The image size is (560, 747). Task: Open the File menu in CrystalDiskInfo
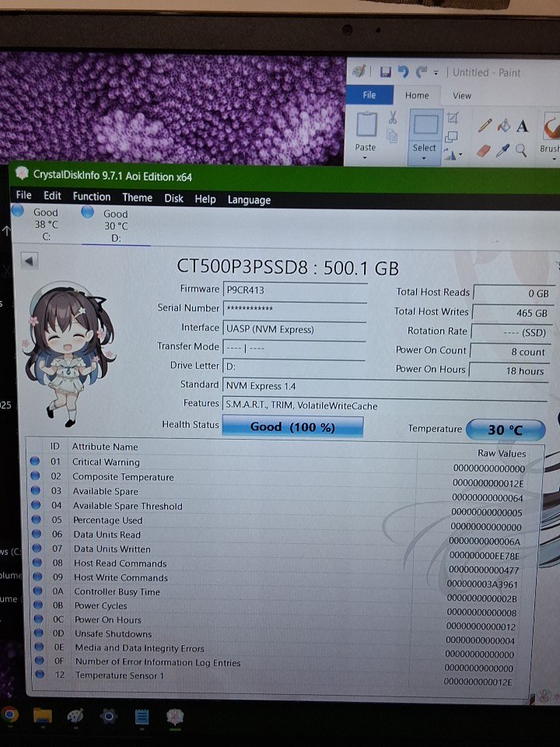pos(23,195)
